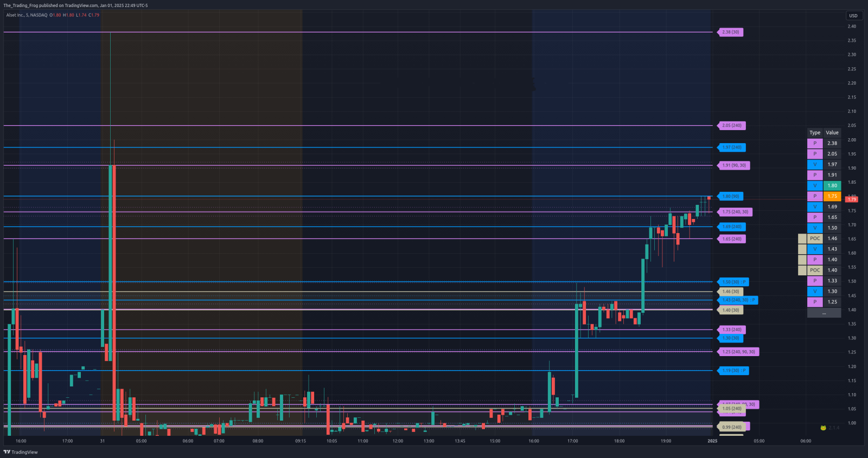
Task: Click the POC type cell beside 1.46
Action: pyautogui.click(x=815, y=238)
